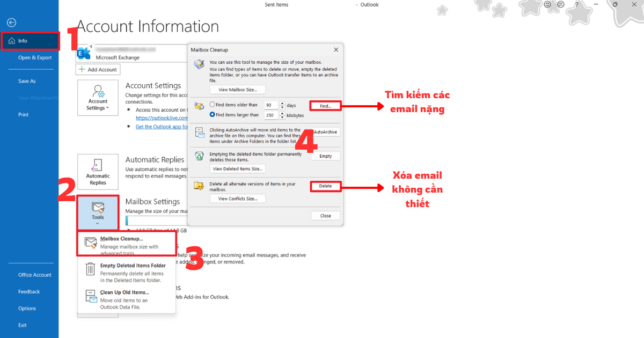
Task: Click the Delete button in dialog
Action: (x=326, y=186)
